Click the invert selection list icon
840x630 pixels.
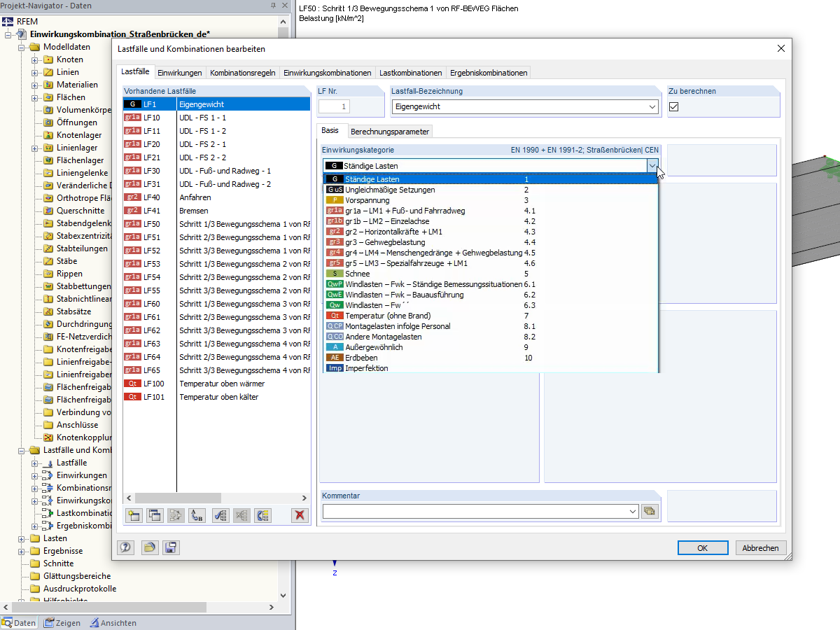point(263,515)
